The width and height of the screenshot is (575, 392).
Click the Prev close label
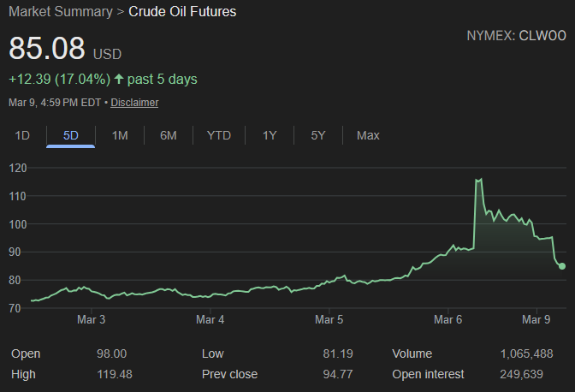point(229,374)
